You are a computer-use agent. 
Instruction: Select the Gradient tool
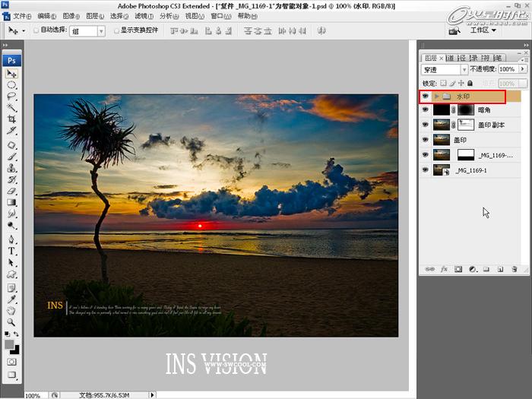[x=11, y=202]
